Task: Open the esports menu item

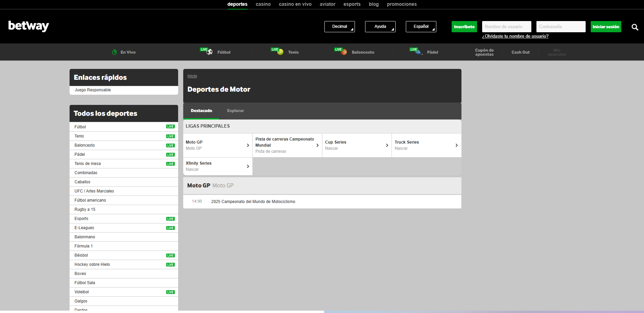Action: click(352, 4)
